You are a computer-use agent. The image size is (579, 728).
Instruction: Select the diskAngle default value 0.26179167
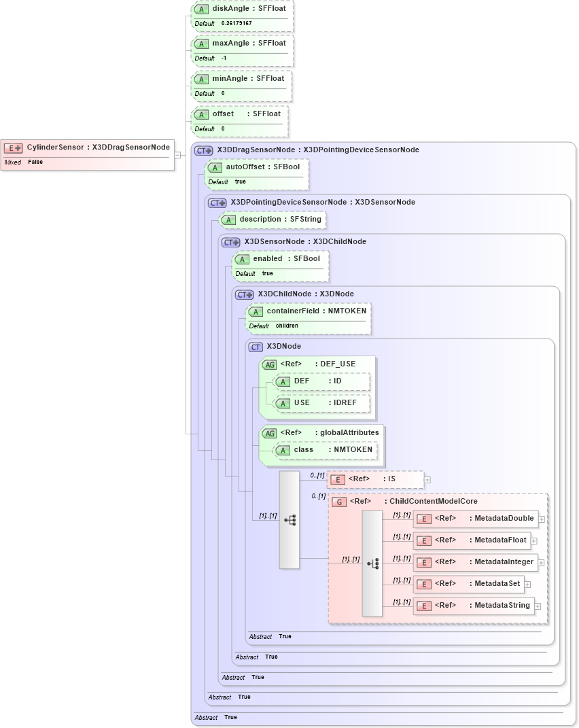coord(236,23)
